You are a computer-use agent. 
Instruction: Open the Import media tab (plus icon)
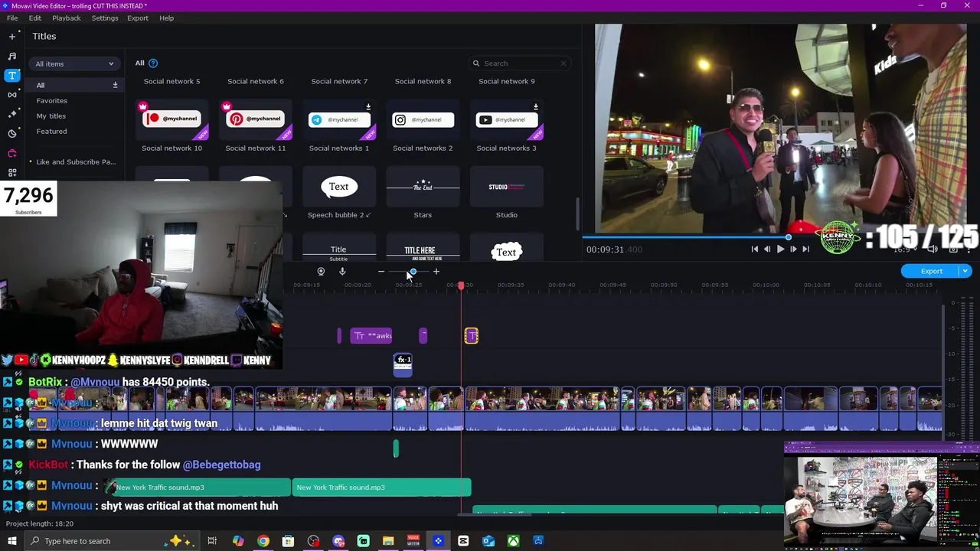(11, 36)
